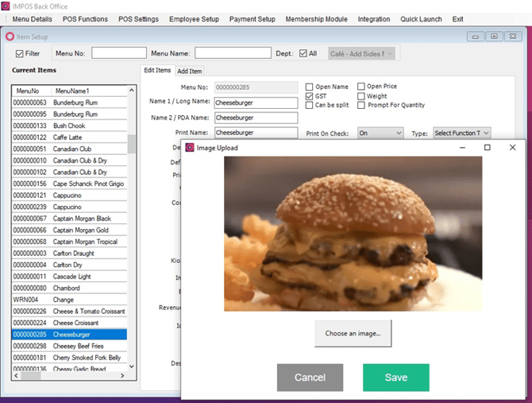This screenshot has width=532, height=403.
Task: Click the Choose an image button
Action: click(x=353, y=333)
